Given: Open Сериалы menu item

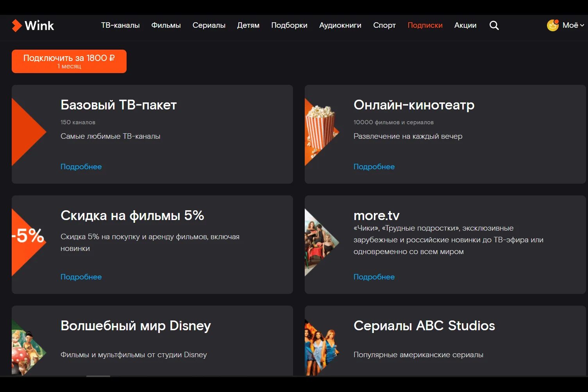Looking at the screenshot, I should pyautogui.click(x=209, y=25).
